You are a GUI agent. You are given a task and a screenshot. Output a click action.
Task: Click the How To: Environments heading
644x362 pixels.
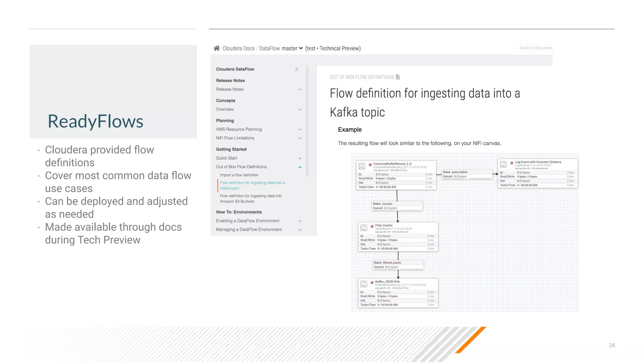coord(239,212)
